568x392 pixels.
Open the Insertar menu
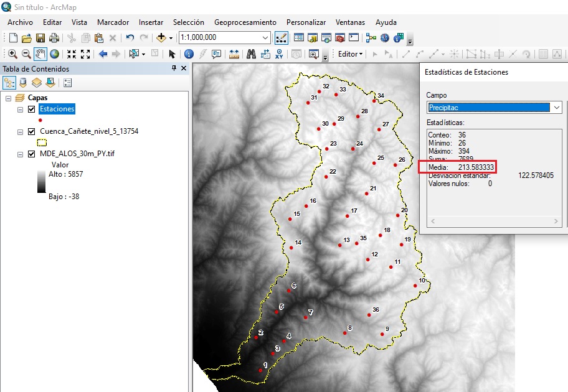click(x=151, y=22)
